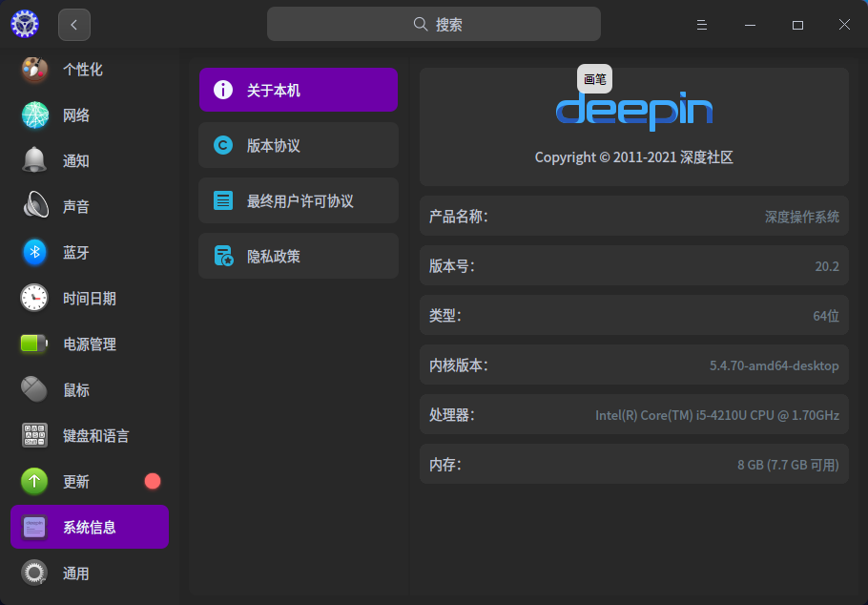Click the info icon in 关于本机
Image resolution: width=868 pixels, height=605 pixels.
click(223, 90)
